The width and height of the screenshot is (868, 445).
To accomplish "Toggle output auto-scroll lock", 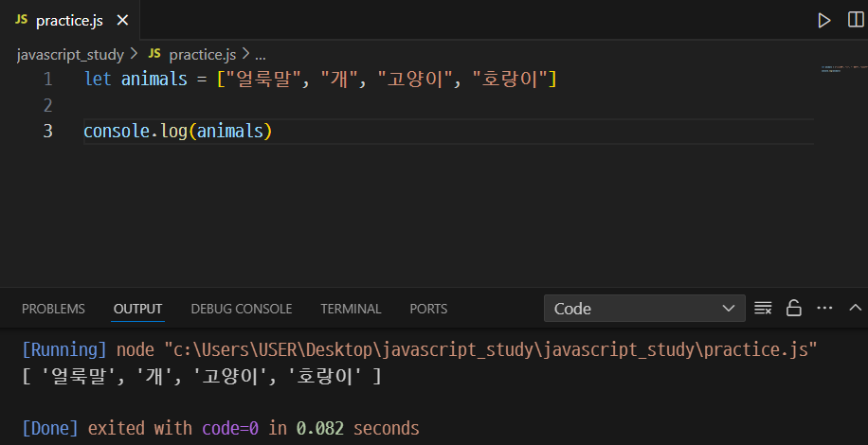I will click(794, 308).
